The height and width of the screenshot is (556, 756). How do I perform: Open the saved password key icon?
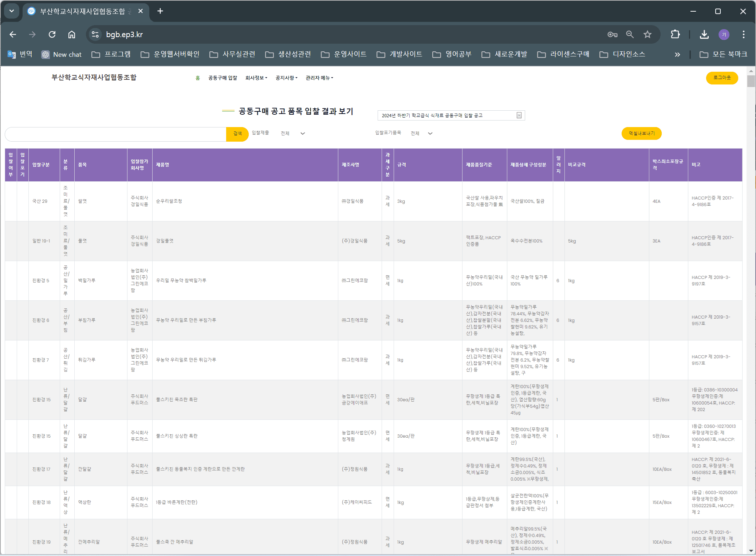[x=613, y=35]
